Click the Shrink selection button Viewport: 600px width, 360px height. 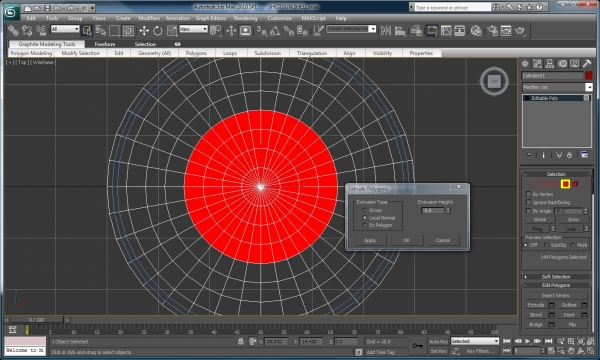point(540,220)
